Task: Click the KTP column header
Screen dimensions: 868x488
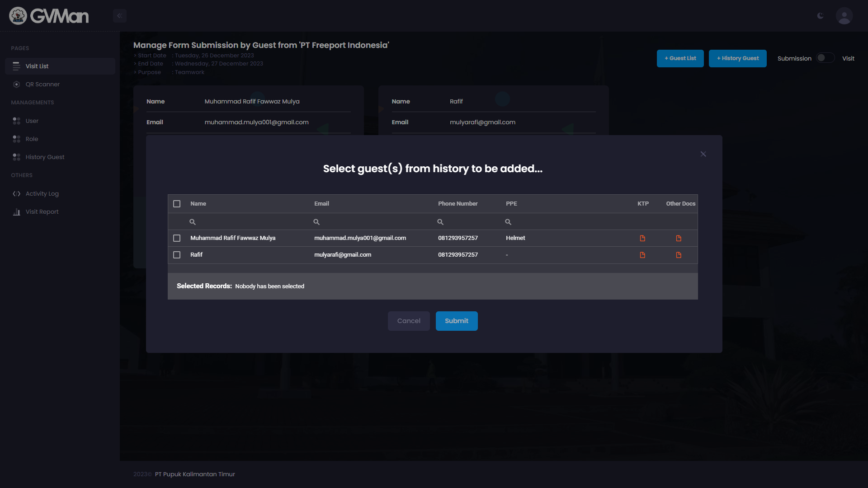Action: [x=643, y=204]
